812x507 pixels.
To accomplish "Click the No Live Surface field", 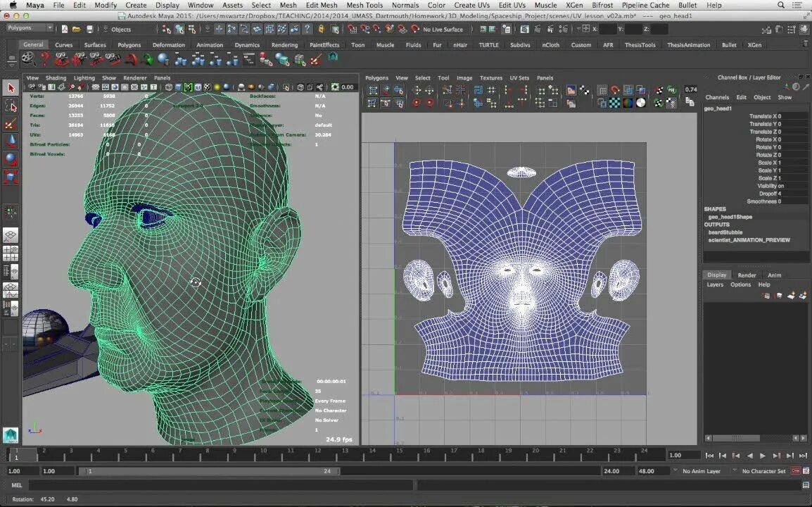I will [443, 30].
